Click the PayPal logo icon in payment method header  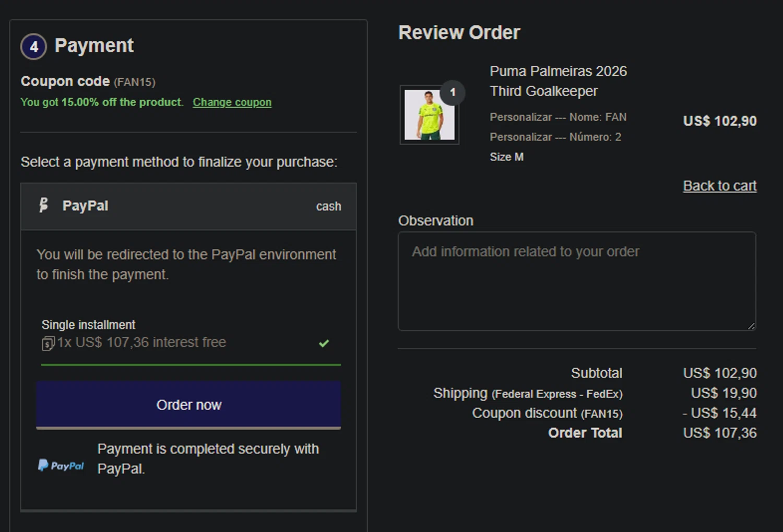(44, 205)
